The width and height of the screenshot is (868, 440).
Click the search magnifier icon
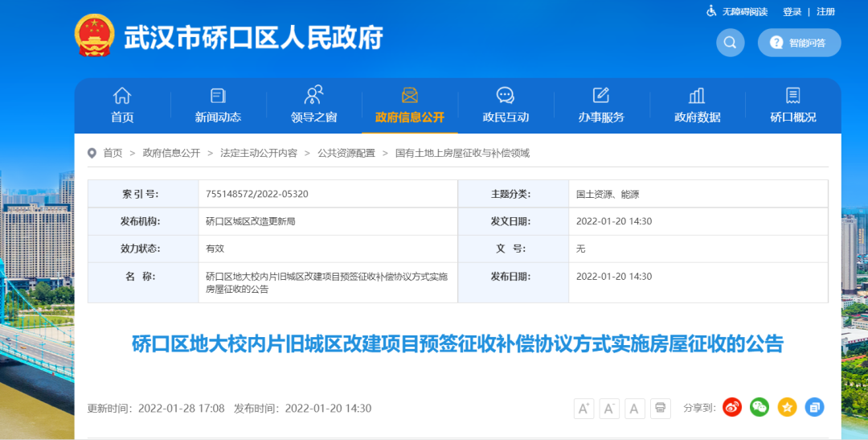pos(730,43)
